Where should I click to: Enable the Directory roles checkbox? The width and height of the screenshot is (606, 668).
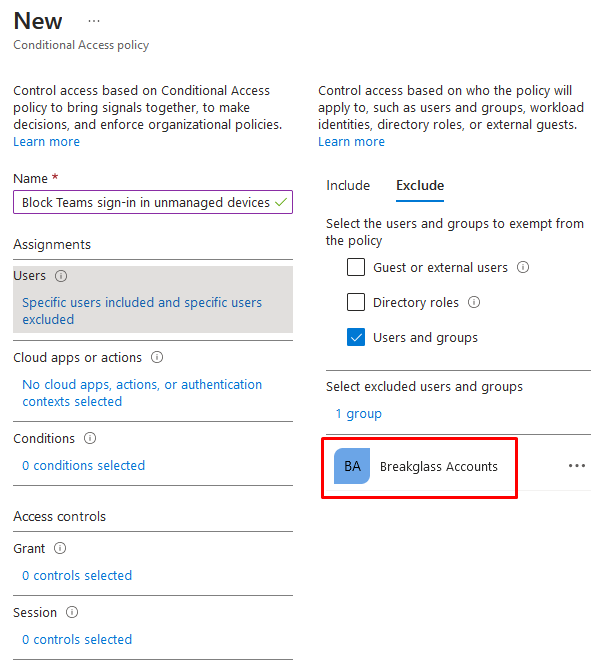click(356, 302)
